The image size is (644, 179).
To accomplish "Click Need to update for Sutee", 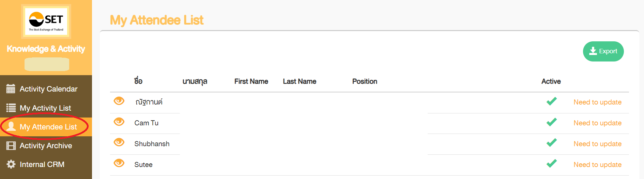I will (597, 165).
